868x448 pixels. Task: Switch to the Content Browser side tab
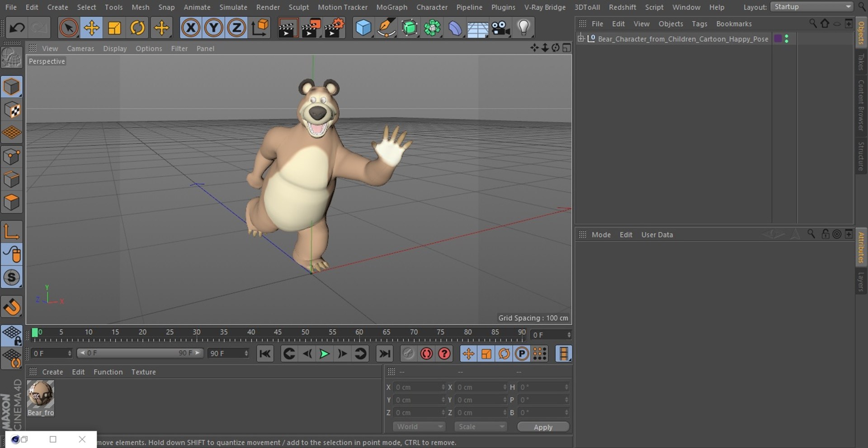861,105
